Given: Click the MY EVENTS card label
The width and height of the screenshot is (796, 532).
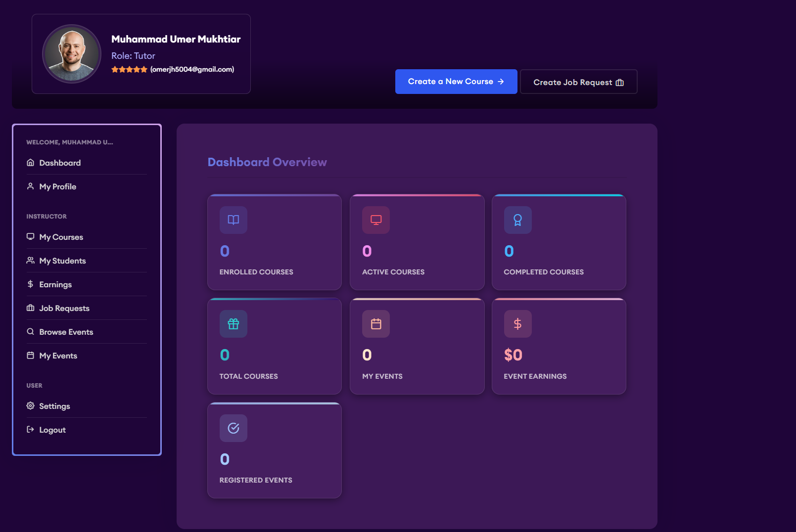Looking at the screenshot, I should coord(382,376).
